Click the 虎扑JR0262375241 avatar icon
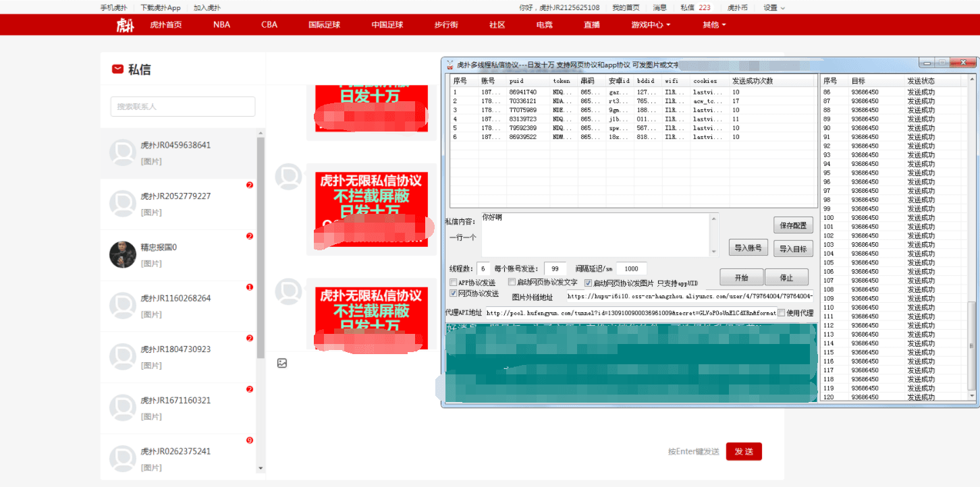 123,459
